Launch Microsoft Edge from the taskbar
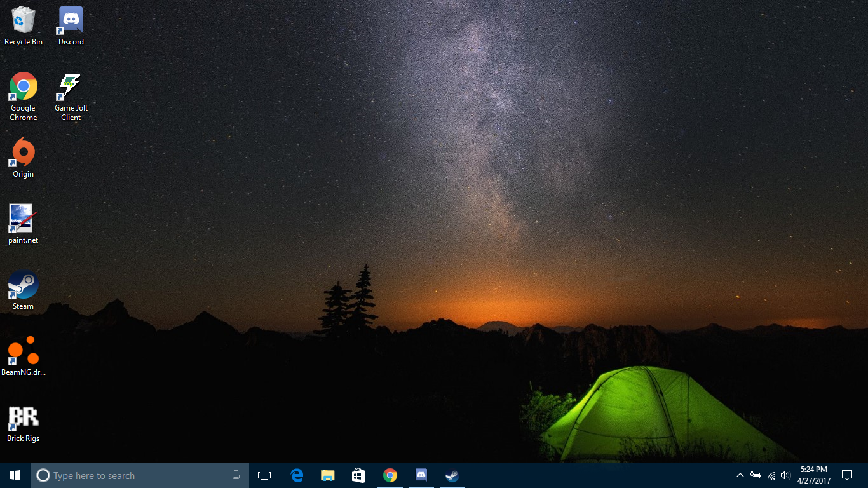The image size is (868, 488). [297, 475]
